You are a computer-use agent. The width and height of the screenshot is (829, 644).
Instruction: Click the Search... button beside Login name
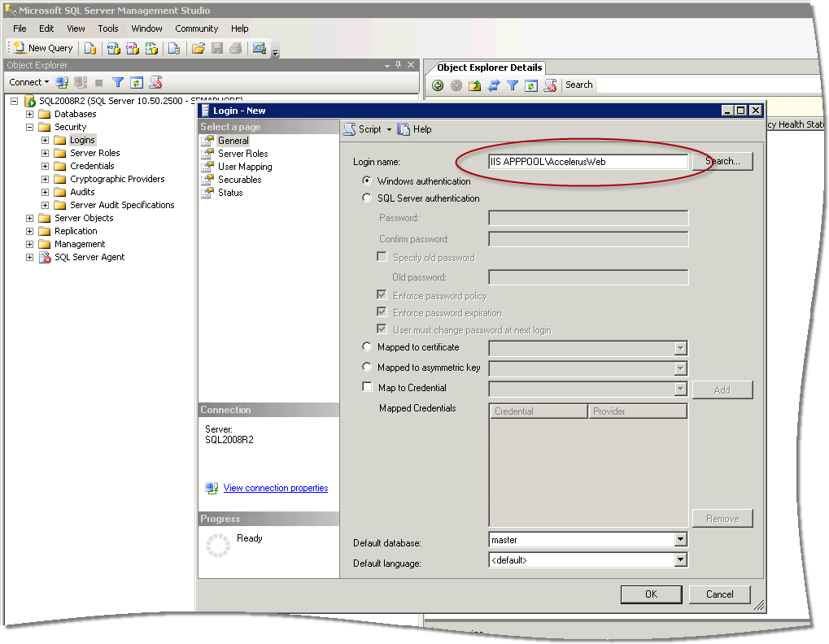pyautogui.click(x=722, y=161)
